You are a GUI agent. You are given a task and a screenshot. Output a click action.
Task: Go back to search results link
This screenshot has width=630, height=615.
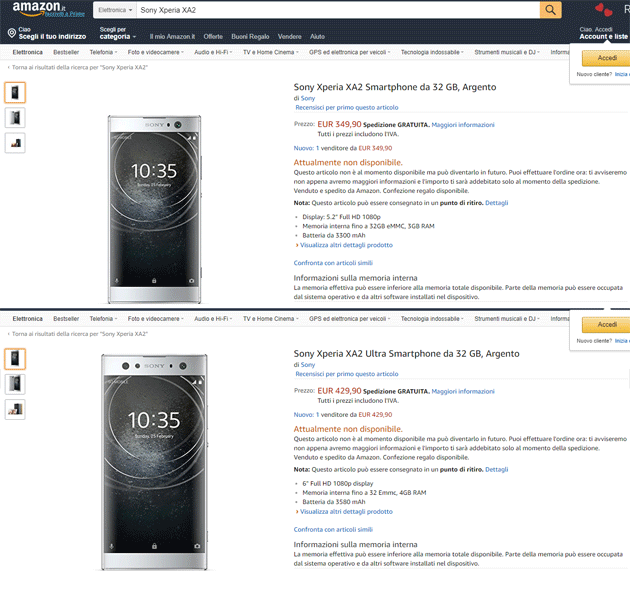tap(78, 67)
